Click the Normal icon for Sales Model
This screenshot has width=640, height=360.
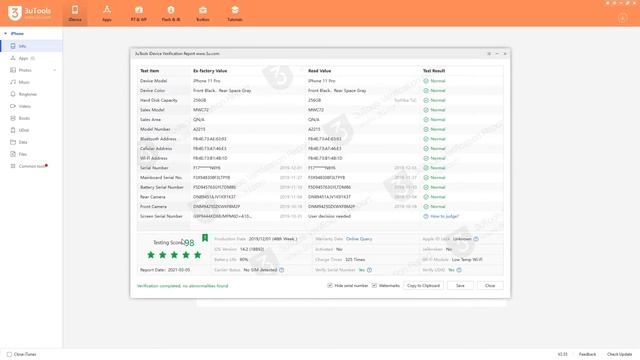[426, 110]
